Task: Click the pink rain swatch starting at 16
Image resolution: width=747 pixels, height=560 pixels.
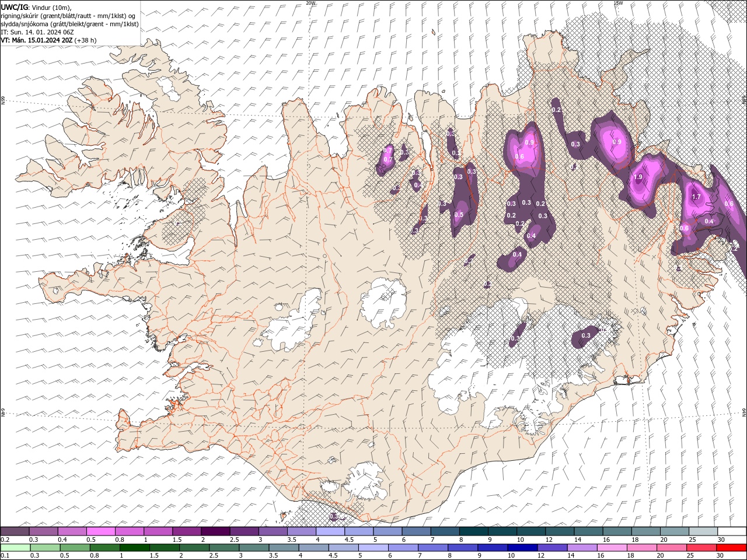Action: [x=611, y=548]
